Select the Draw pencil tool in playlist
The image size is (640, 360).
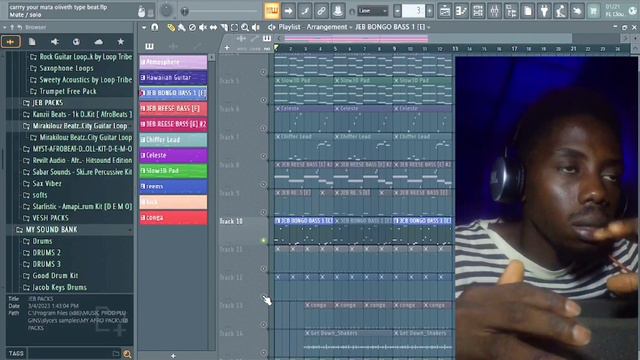point(171,27)
